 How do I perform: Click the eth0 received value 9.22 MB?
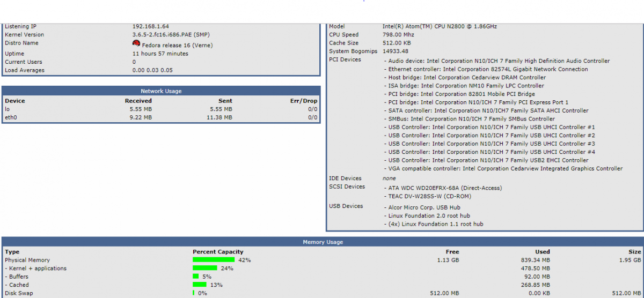[x=141, y=117]
